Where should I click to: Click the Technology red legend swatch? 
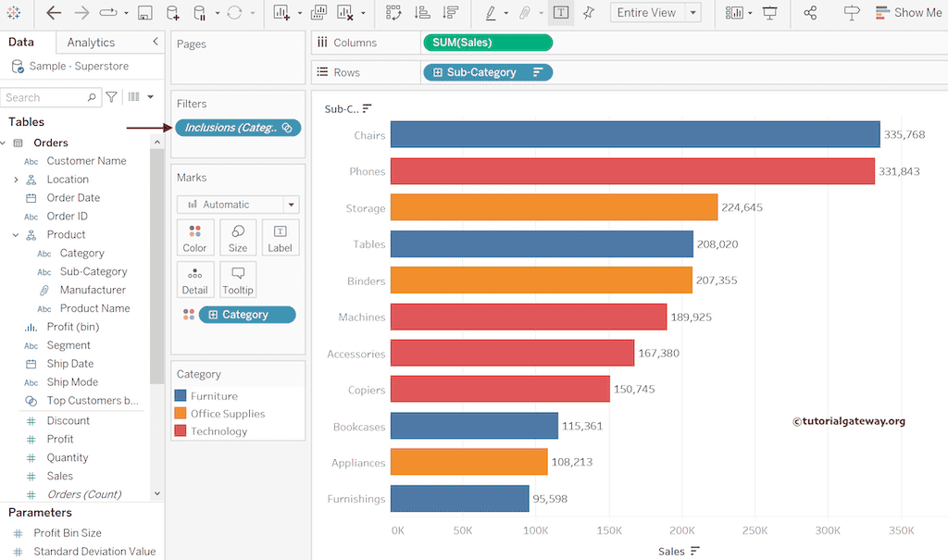click(181, 431)
